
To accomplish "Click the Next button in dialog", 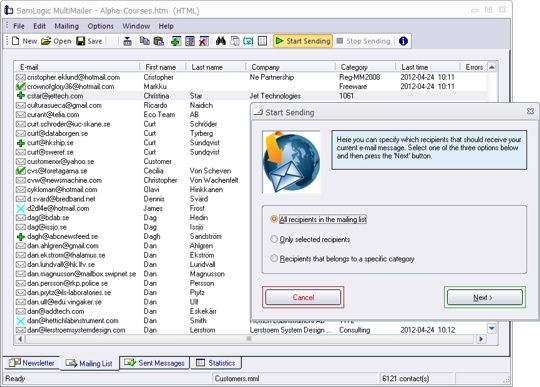I will 485,297.
